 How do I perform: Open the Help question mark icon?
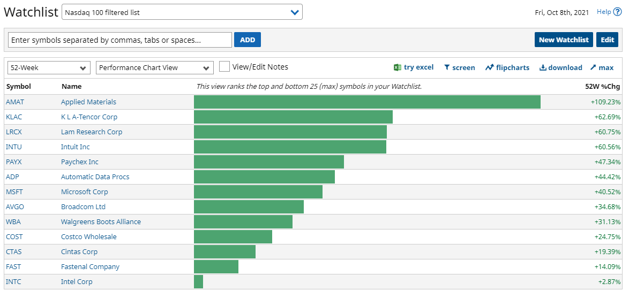618,12
